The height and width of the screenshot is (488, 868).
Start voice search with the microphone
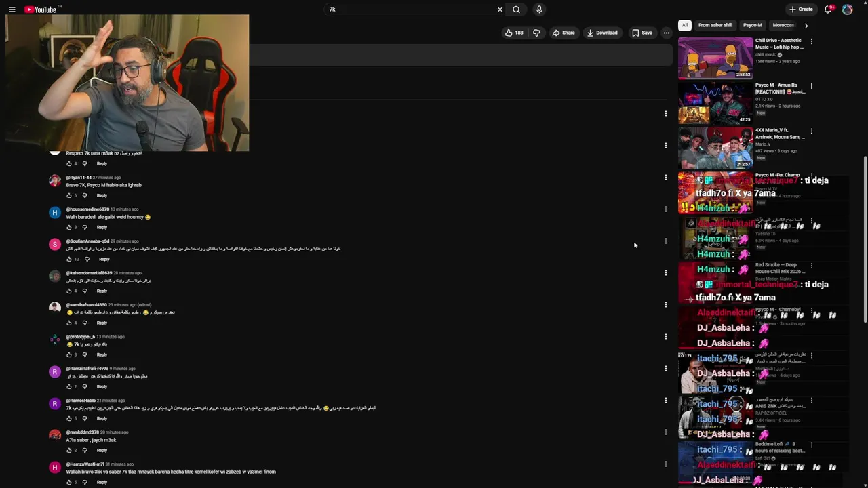(539, 9)
